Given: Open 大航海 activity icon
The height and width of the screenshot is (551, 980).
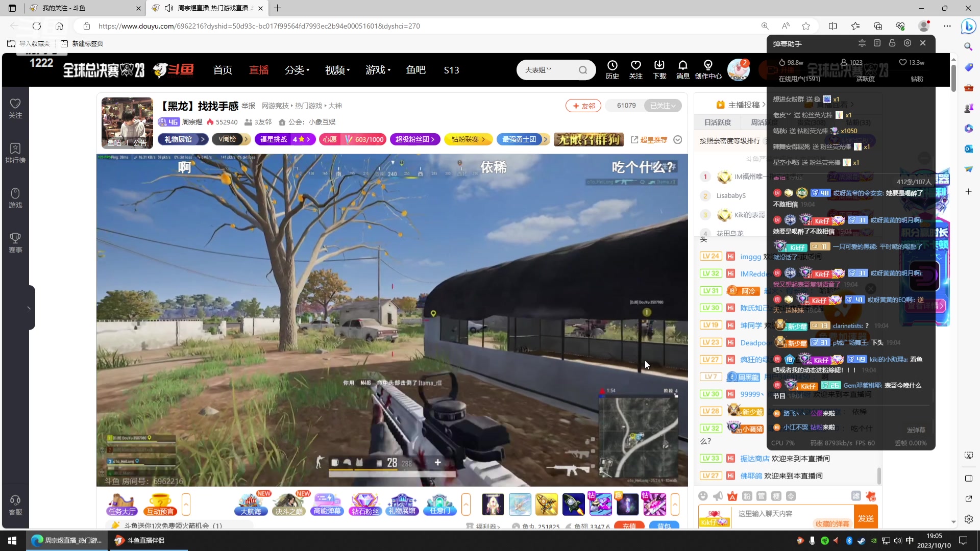Looking at the screenshot, I should pyautogui.click(x=251, y=504).
